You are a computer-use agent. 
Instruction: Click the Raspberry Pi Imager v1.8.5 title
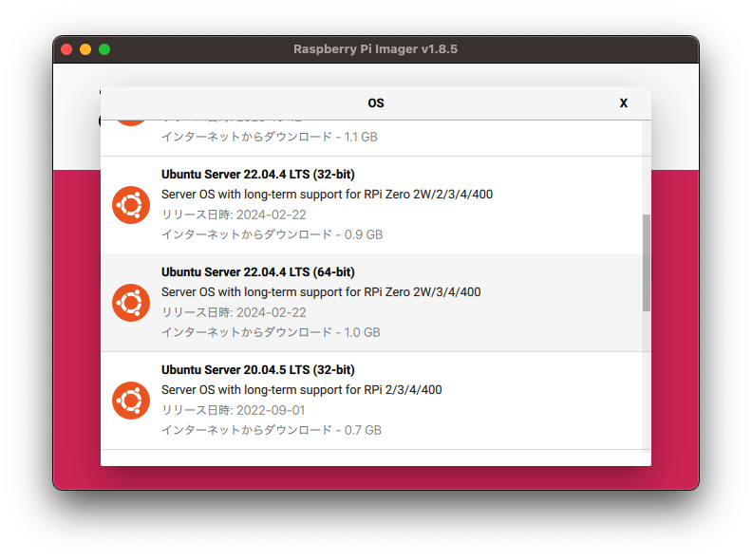[375, 49]
